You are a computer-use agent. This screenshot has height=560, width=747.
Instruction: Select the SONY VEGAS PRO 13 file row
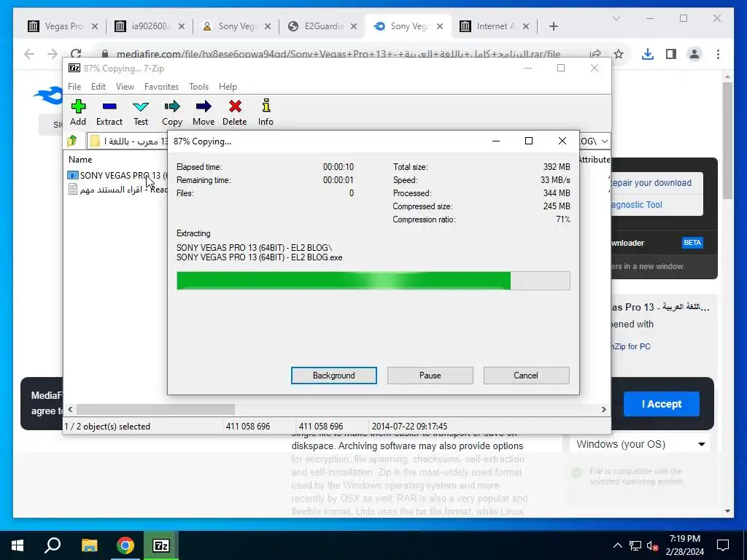(x=117, y=175)
